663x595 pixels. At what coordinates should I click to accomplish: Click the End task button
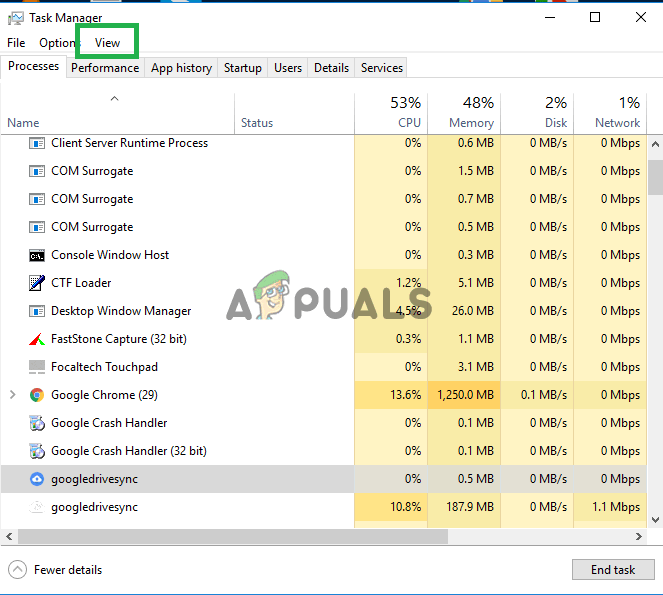pyautogui.click(x=613, y=570)
